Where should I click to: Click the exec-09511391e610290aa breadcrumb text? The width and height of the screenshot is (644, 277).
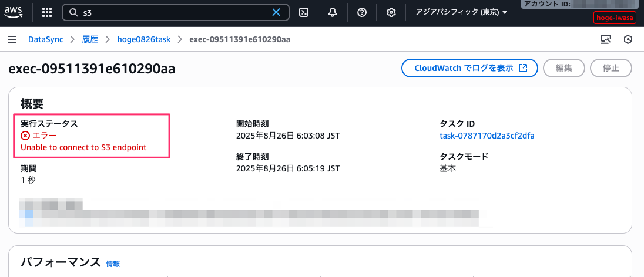click(x=240, y=39)
